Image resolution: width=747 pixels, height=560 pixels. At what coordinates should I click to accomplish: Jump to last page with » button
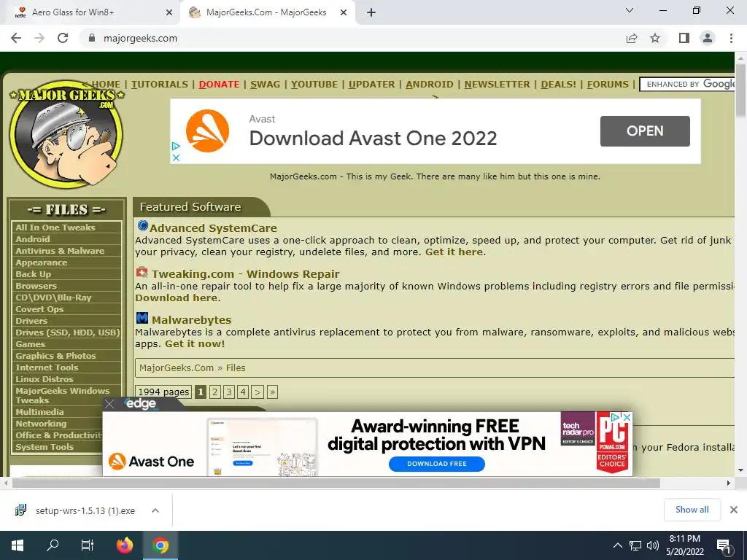[x=272, y=392]
